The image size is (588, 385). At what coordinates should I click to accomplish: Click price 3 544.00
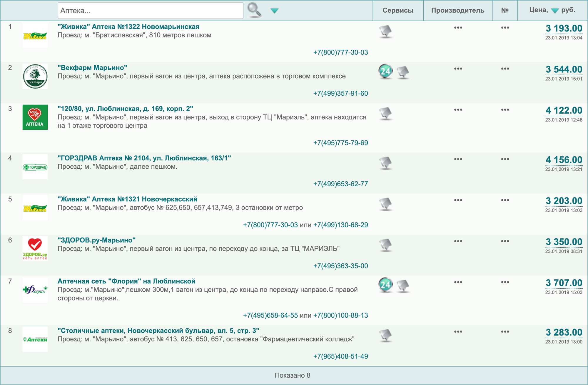[564, 69]
